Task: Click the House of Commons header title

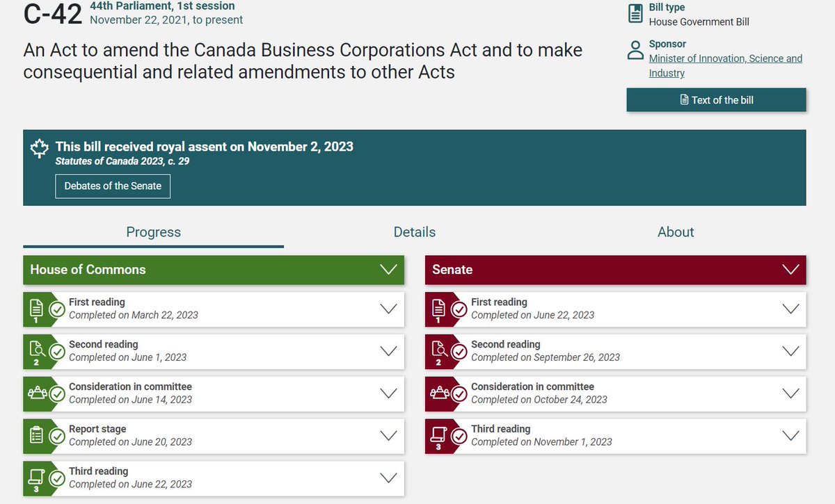Action: pos(88,270)
